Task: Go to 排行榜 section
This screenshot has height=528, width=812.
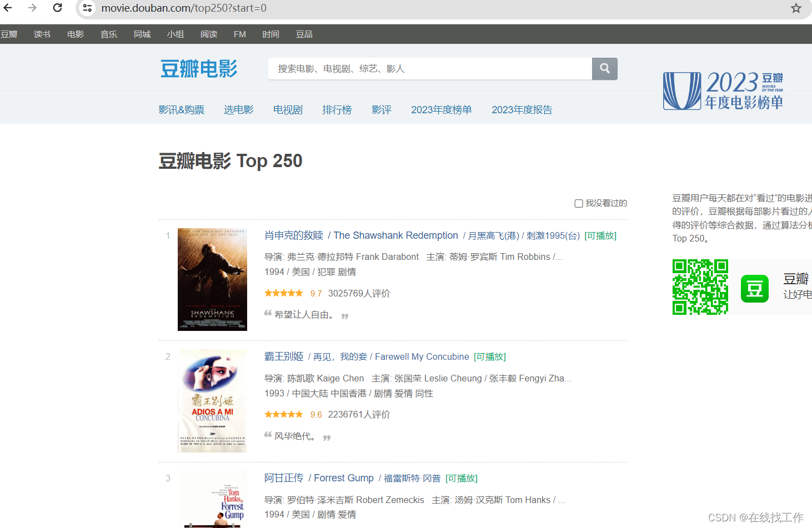Action: tap(337, 110)
